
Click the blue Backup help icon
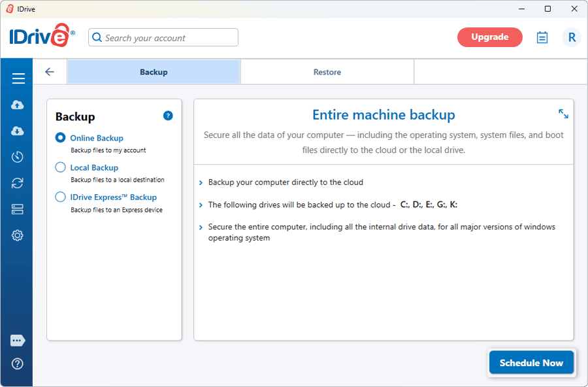pyautogui.click(x=168, y=116)
